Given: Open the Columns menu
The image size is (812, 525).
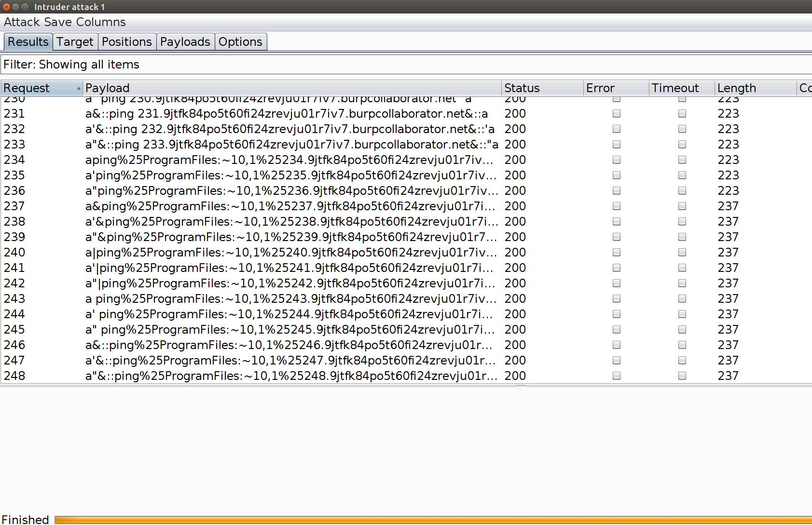Looking at the screenshot, I should click(x=101, y=22).
